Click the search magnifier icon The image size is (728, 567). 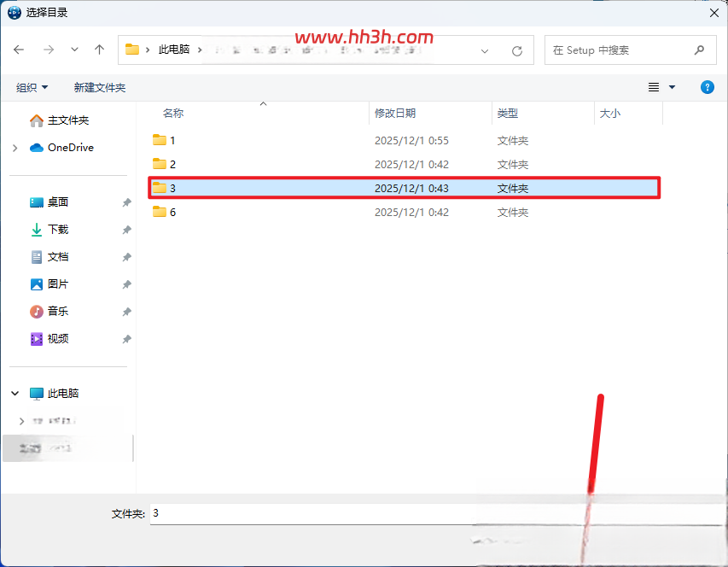click(x=699, y=50)
